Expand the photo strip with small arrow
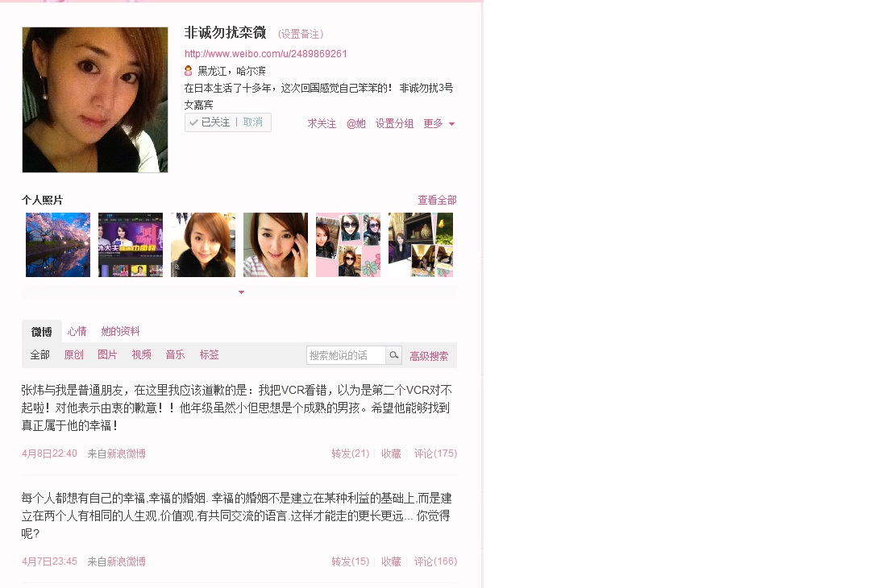This screenshot has height=588, width=877. tap(241, 292)
